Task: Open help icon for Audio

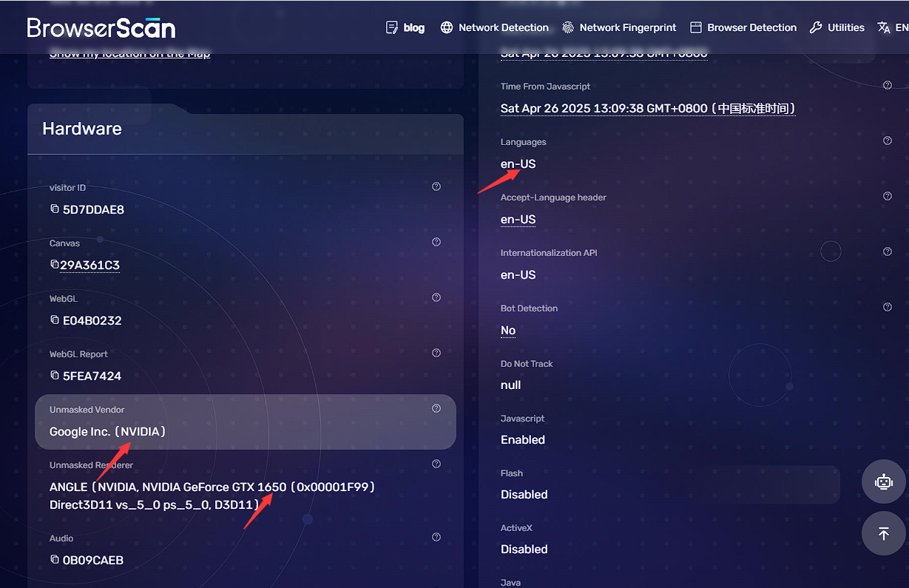Action: (x=436, y=537)
